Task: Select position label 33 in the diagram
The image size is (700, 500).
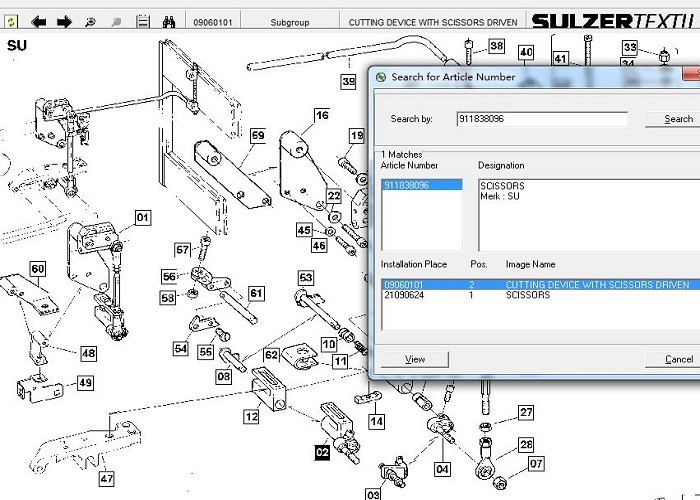Action: 630,47
